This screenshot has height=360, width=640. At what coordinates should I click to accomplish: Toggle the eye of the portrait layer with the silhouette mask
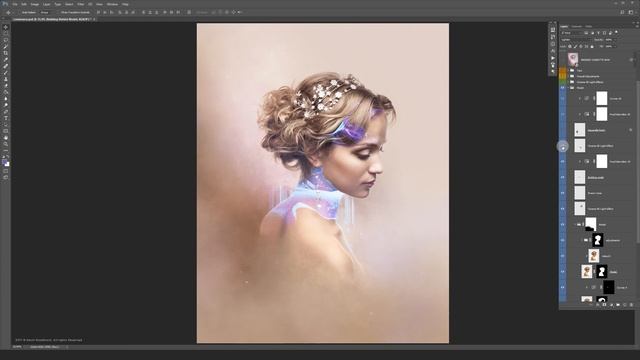(x=563, y=272)
